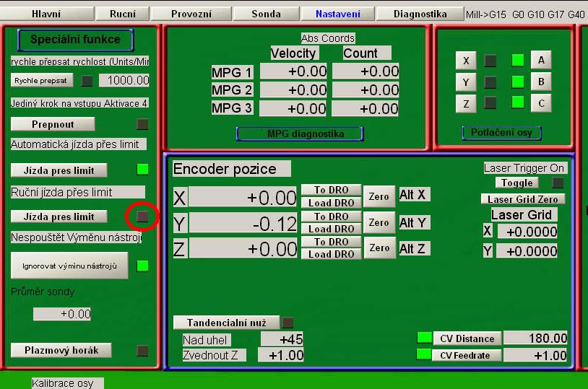588x389 pixels.
Task: Click the Prepnout button
Action: pos(53,124)
